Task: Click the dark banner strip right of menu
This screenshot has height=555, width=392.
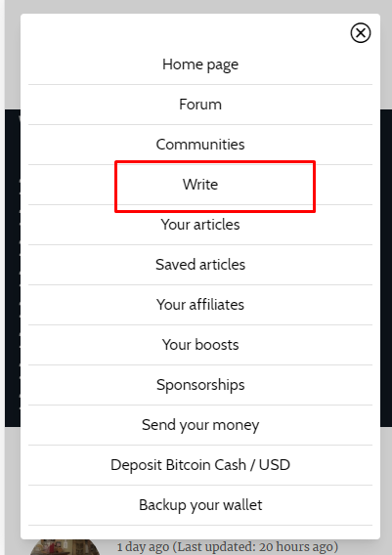Action: 386,268
